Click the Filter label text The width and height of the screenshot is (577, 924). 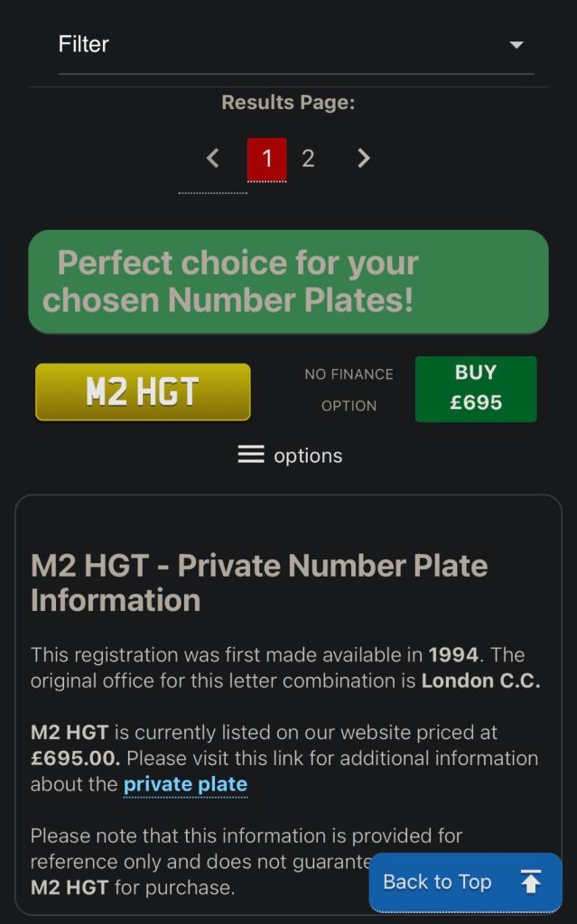pos(84,43)
